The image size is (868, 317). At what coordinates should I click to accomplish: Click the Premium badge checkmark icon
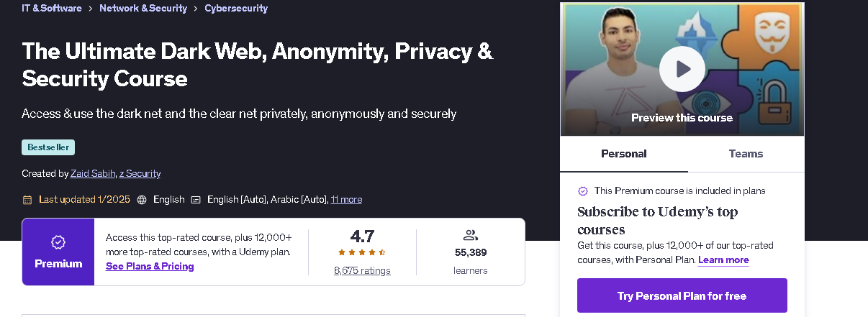coord(58,242)
